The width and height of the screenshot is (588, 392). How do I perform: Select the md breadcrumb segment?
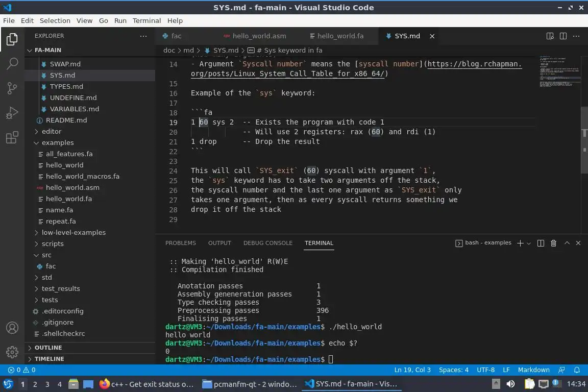189,50
